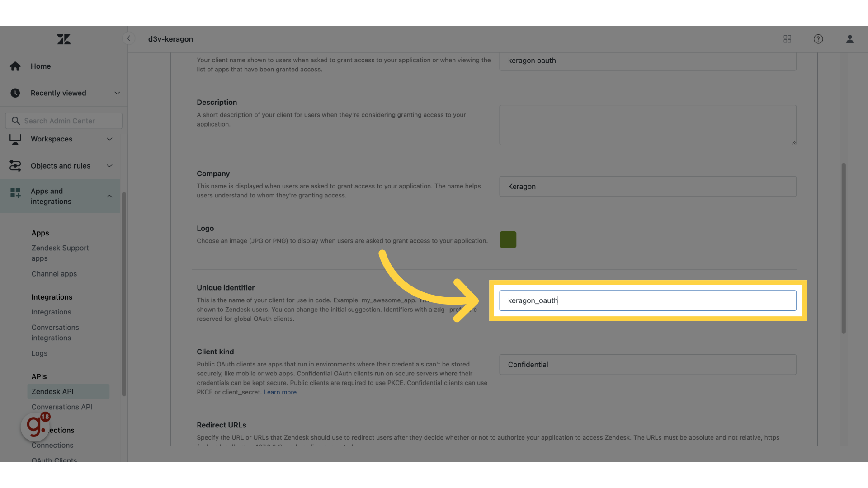Open the Zendesk products grid icon

(x=787, y=39)
